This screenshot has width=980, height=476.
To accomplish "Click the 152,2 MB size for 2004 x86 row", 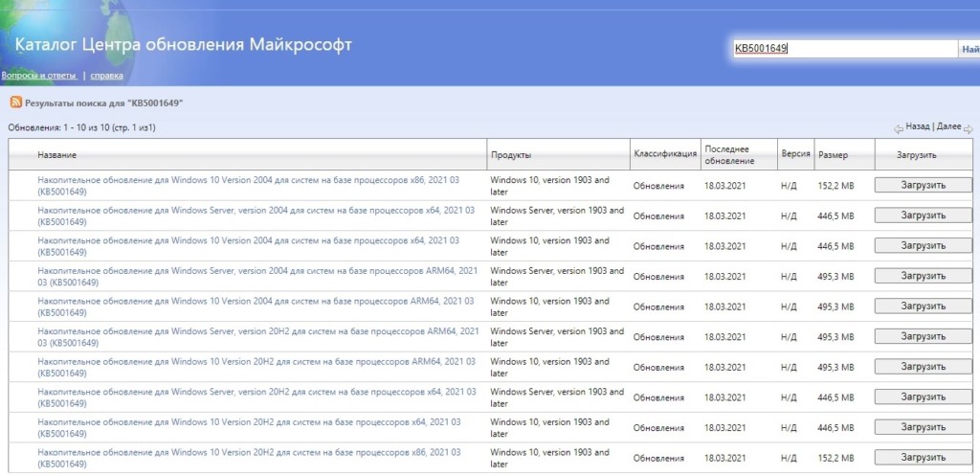I will [x=835, y=186].
